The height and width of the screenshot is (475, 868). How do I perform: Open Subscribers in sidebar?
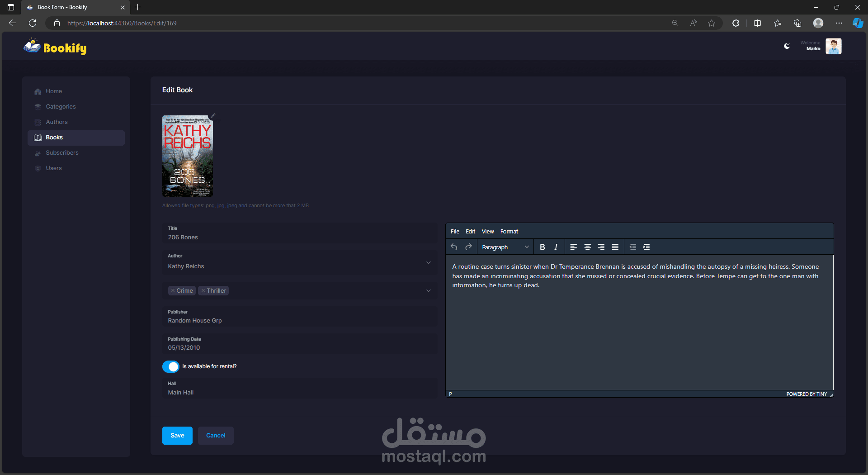[76, 153]
